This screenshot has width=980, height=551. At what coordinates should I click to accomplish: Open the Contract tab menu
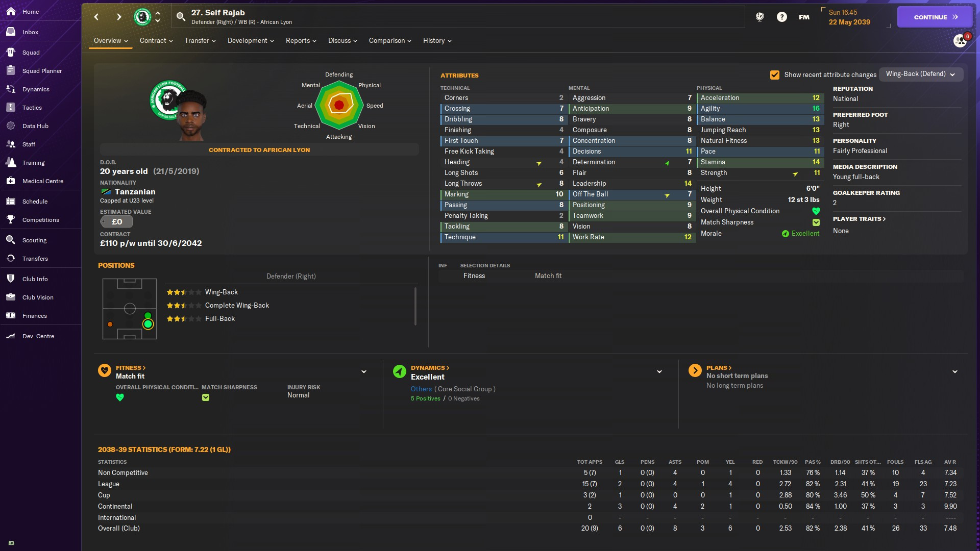(156, 41)
